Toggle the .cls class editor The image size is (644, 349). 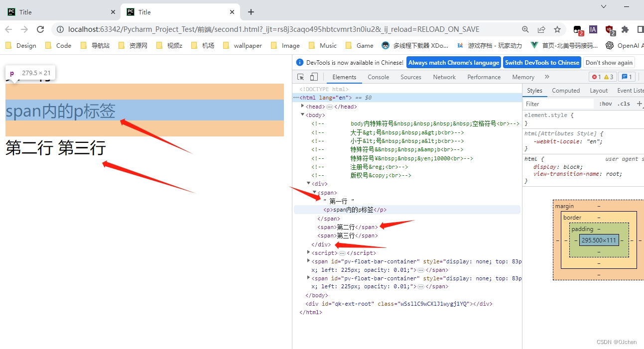click(624, 104)
